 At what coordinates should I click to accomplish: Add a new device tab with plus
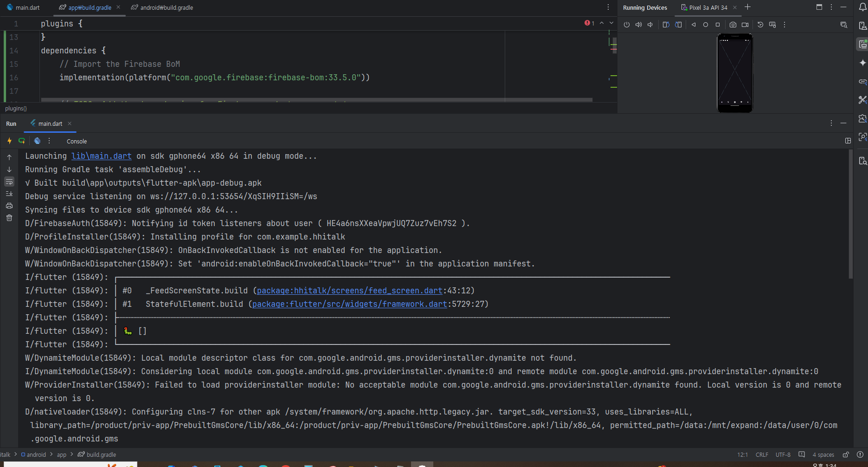(x=747, y=7)
